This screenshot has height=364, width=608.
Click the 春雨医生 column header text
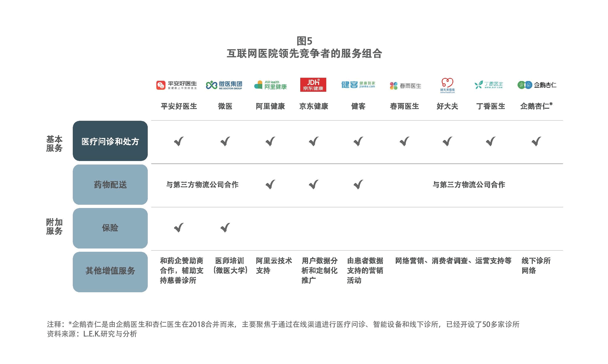point(404,106)
